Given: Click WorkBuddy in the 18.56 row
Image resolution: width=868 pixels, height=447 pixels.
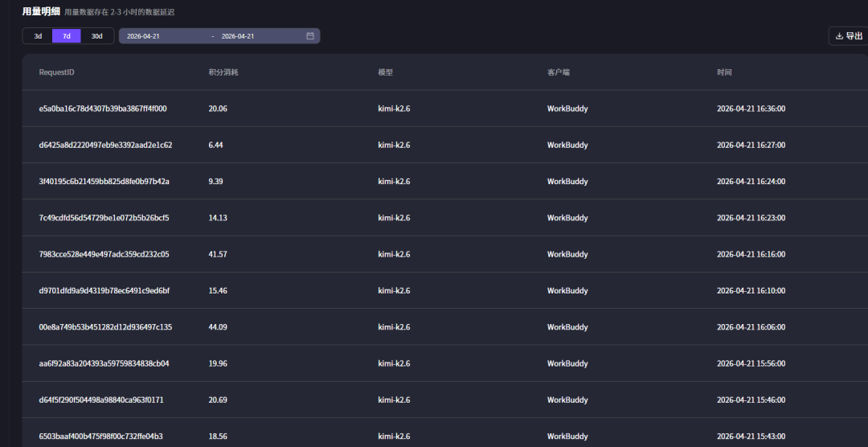Looking at the screenshot, I should pos(567,437).
